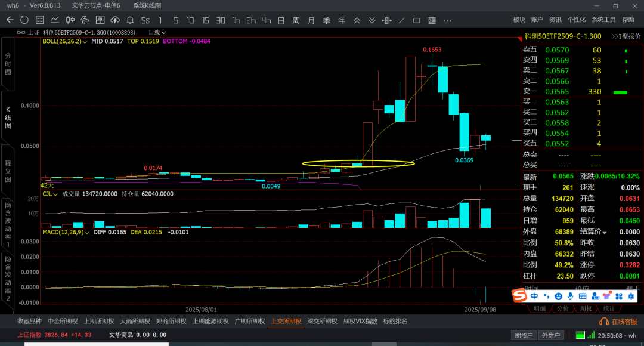Select the weekly (周) period
This screenshot has height=346, width=644.
point(296,20)
